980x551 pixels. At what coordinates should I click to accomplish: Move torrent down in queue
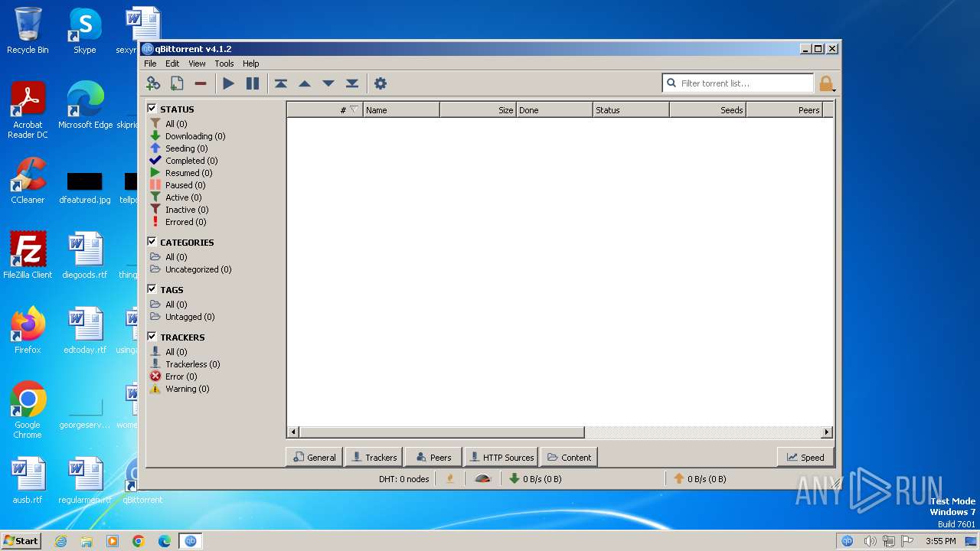(328, 83)
